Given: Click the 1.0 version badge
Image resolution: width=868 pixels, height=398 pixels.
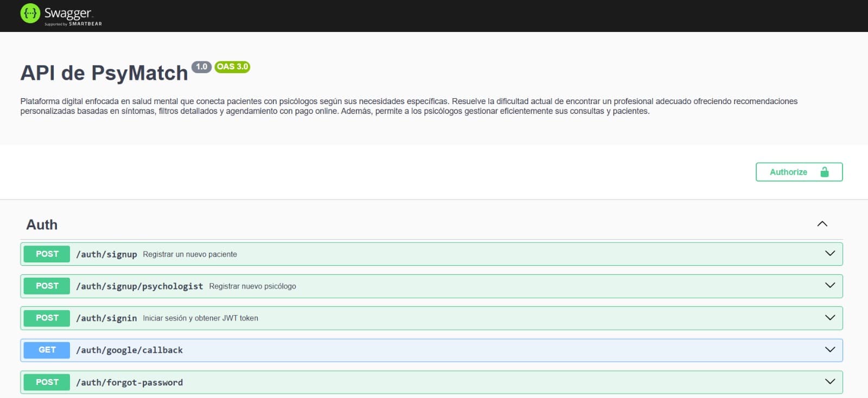Looking at the screenshot, I should 201,67.
